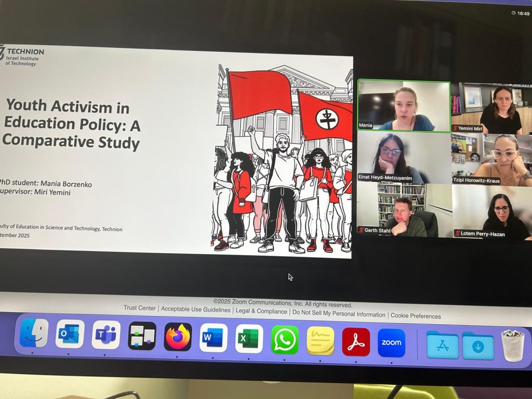
Task: Click the 'Tzipi Horowitz-Kraus' name label
Action: [476, 180]
